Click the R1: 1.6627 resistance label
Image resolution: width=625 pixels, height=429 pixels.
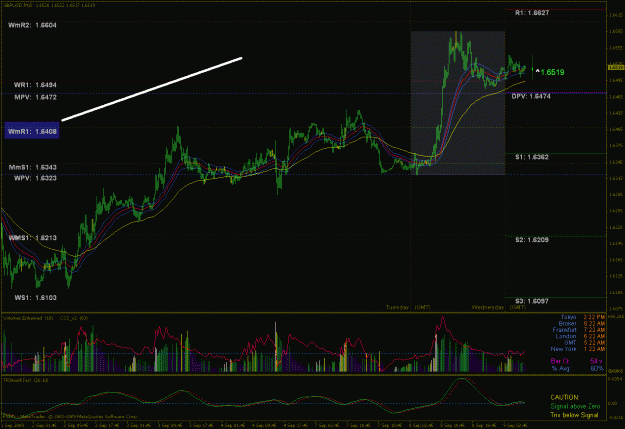[532, 13]
